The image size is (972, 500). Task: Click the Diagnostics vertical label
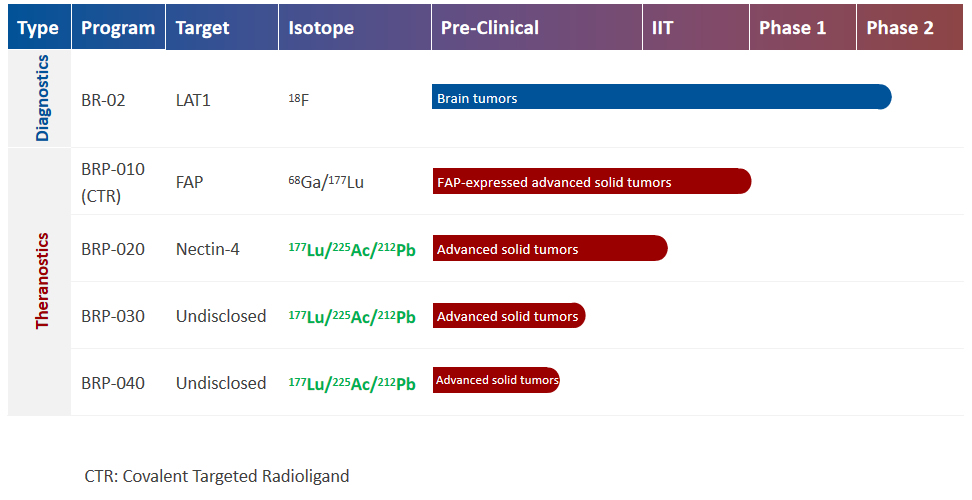[42, 98]
